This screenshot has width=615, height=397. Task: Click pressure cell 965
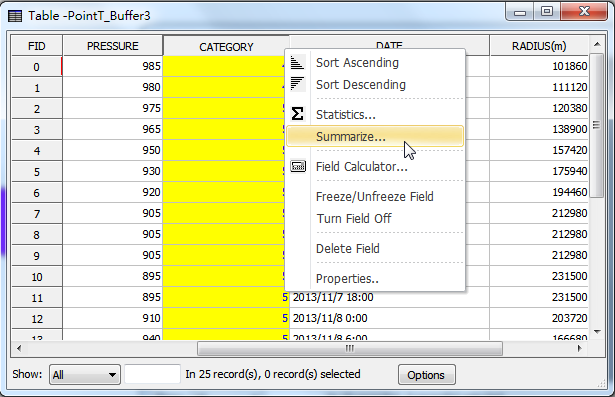[113, 129]
